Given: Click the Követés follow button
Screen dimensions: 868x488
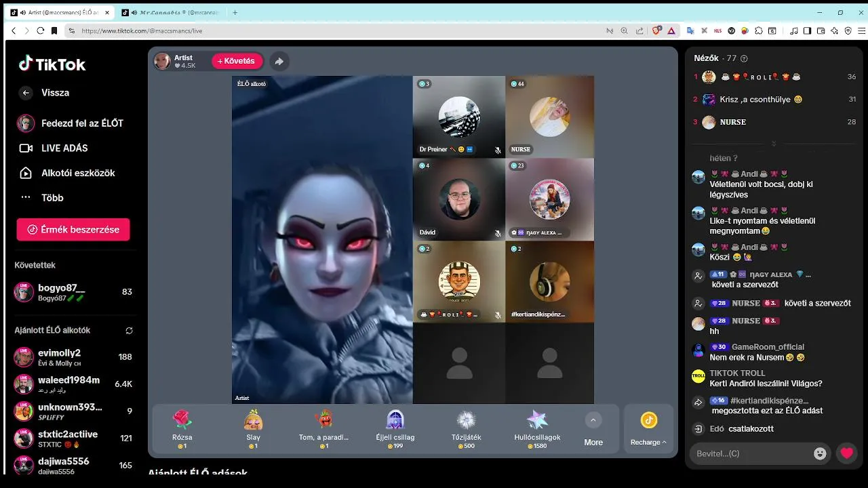Looking at the screenshot, I should 237,61.
